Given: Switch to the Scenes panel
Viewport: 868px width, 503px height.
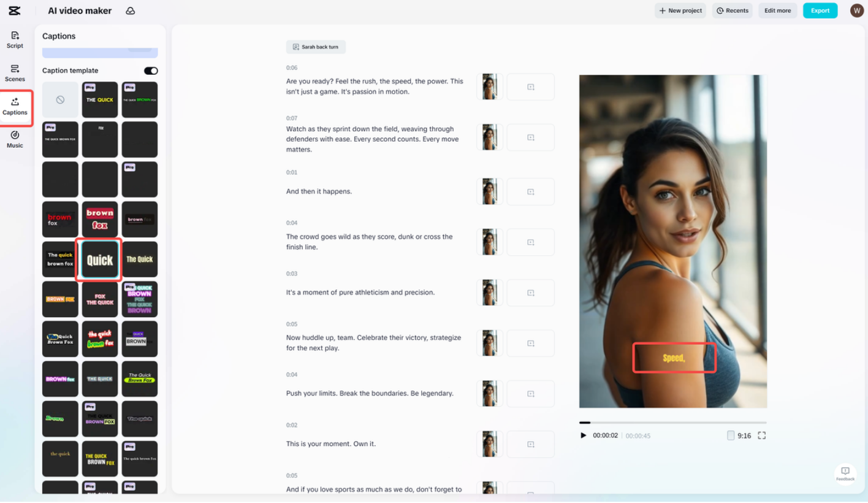Looking at the screenshot, I should (x=14, y=73).
